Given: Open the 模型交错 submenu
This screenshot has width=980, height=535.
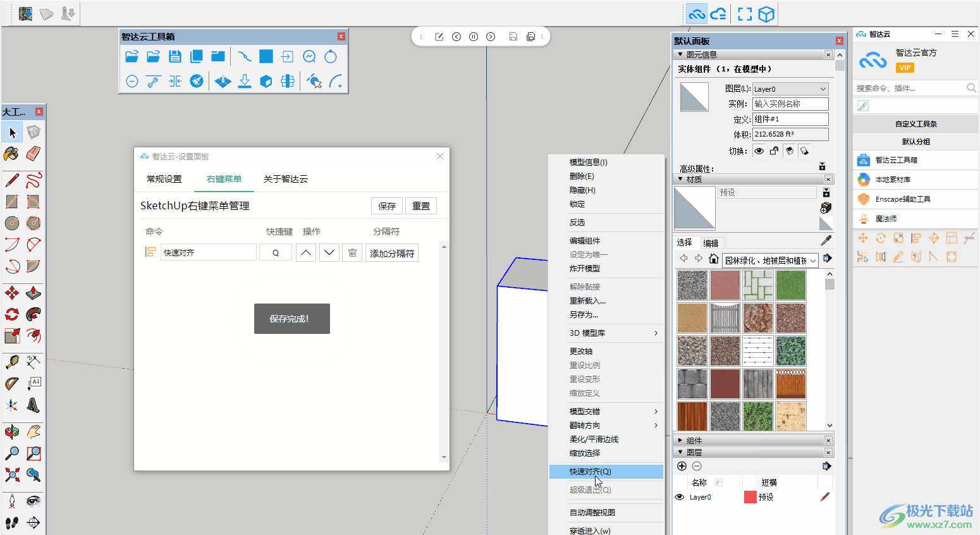Looking at the screenshot, I should (606, 411).
